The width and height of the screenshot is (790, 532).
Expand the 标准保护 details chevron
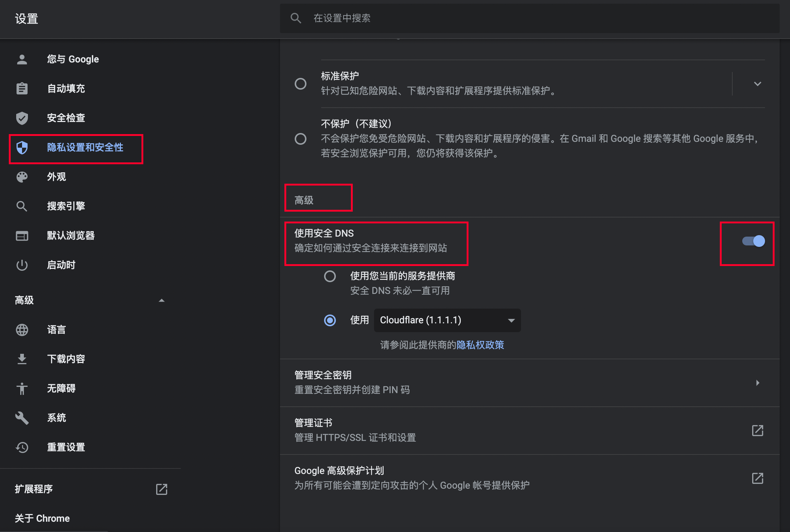pos(758,84)
